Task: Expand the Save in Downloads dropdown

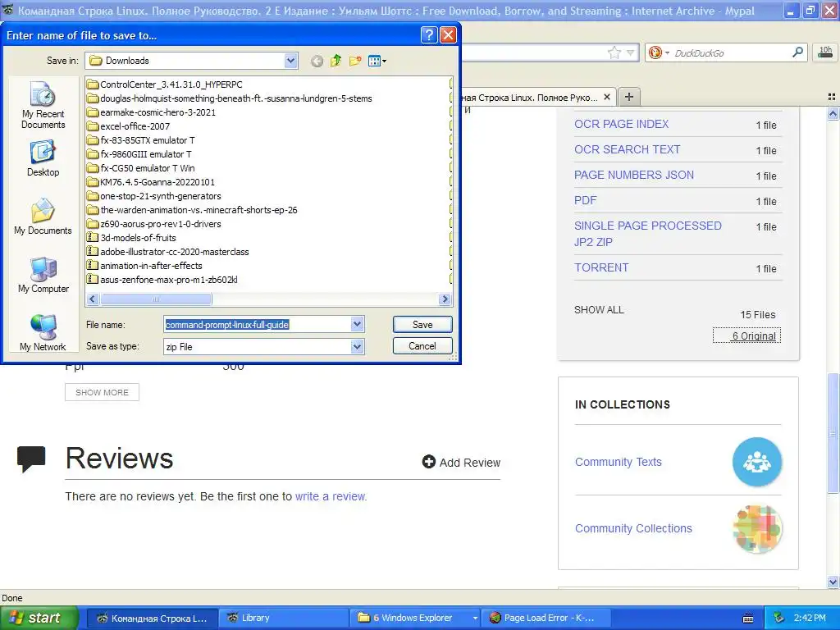Action: [x=291, y=61]
